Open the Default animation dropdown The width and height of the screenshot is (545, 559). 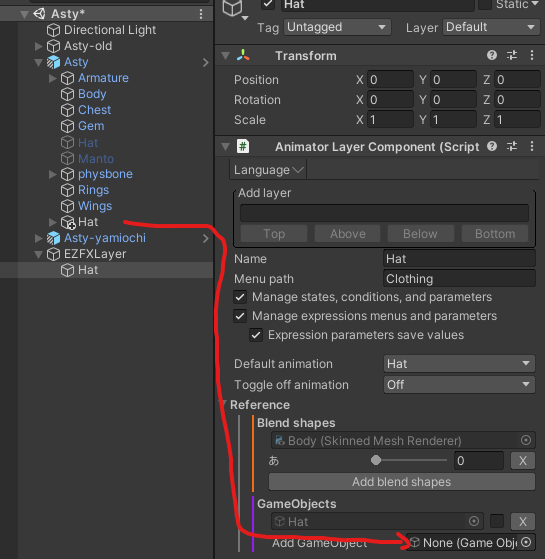tap(459, 364)
